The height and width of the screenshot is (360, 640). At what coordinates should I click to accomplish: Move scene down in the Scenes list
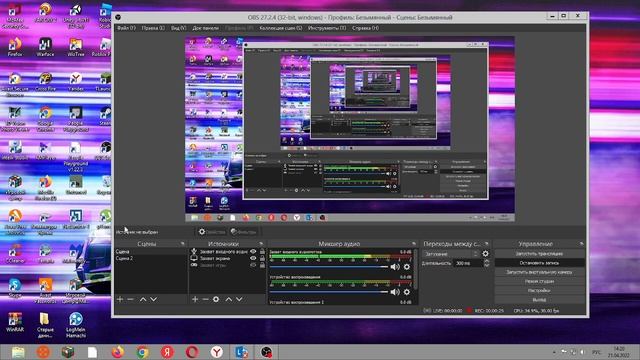point(153,299)
